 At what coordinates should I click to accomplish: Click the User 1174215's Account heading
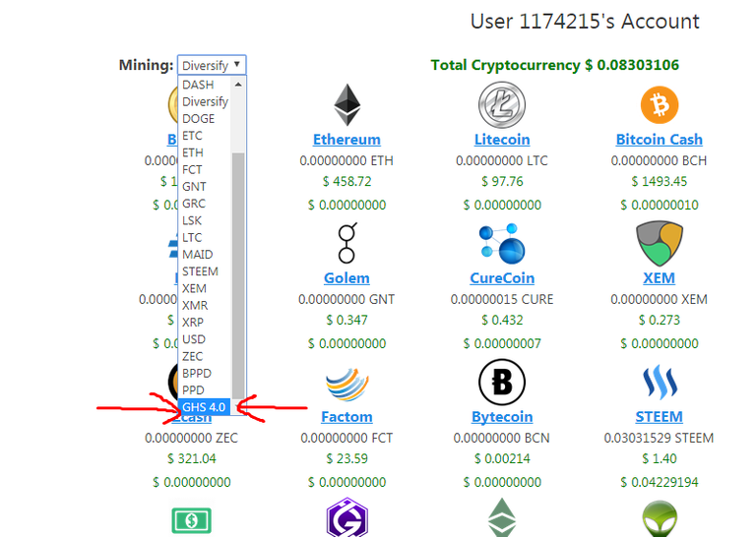coord(585,22)
